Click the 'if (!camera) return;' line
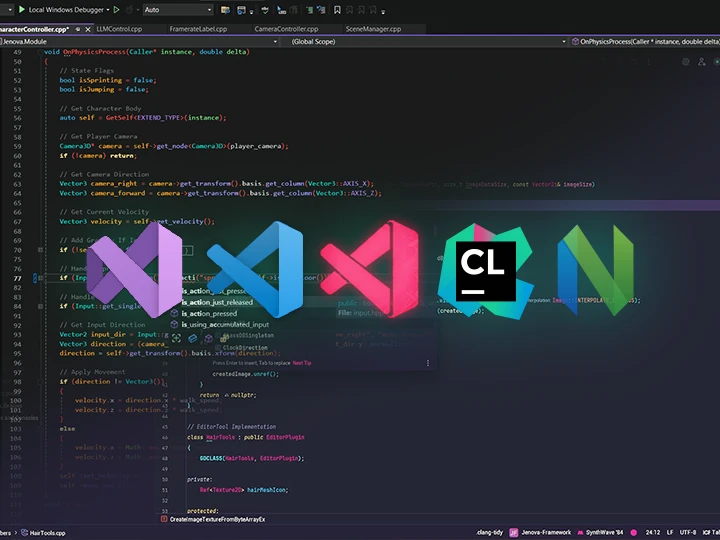720x540 pixels. [x=98, y=156]
